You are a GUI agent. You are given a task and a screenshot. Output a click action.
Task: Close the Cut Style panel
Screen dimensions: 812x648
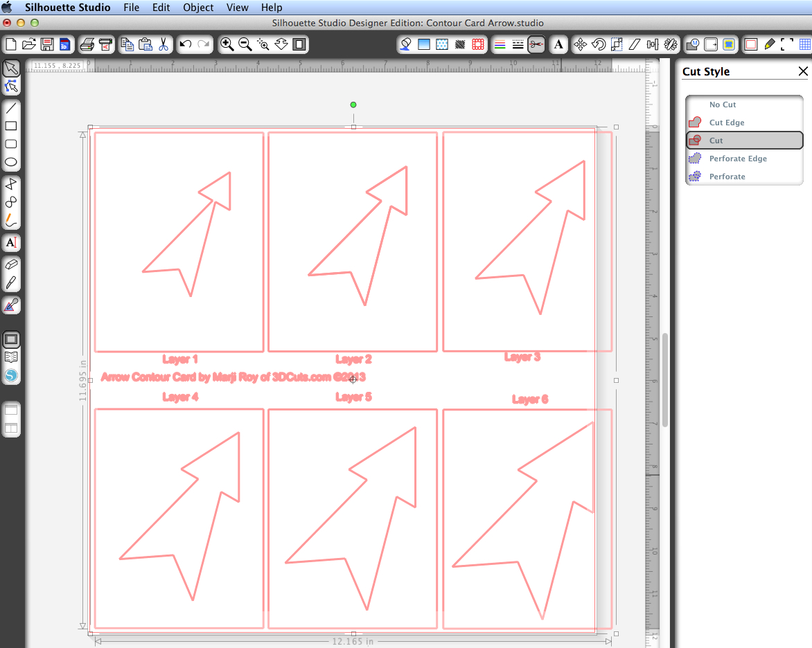point(803,71)
